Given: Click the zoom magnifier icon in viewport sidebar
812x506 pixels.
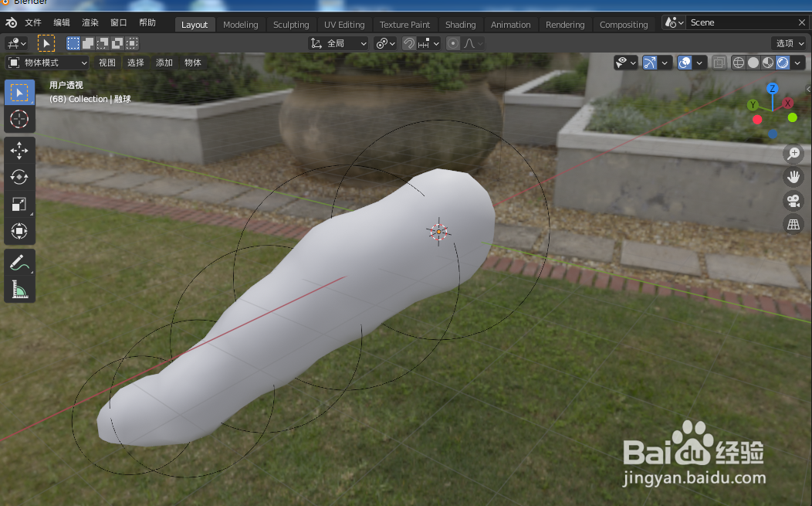Looking at the screenshot, I should pyautogui.click(x=793, y=154).
